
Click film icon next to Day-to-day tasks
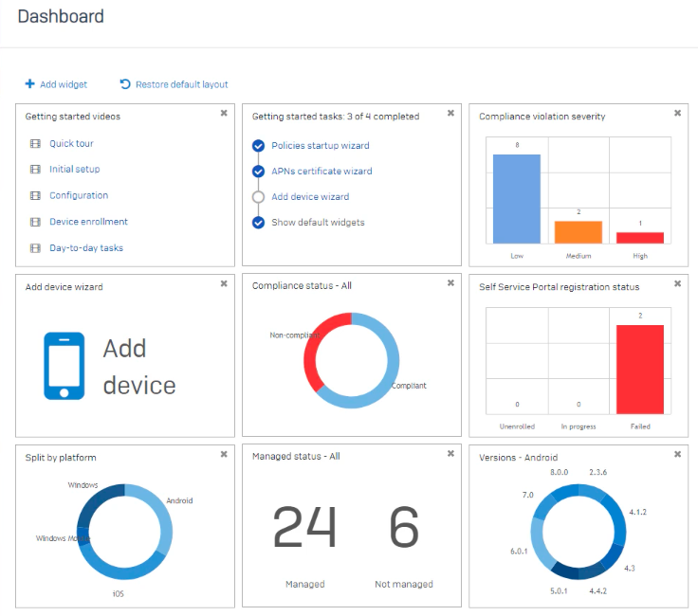point(35,247)
